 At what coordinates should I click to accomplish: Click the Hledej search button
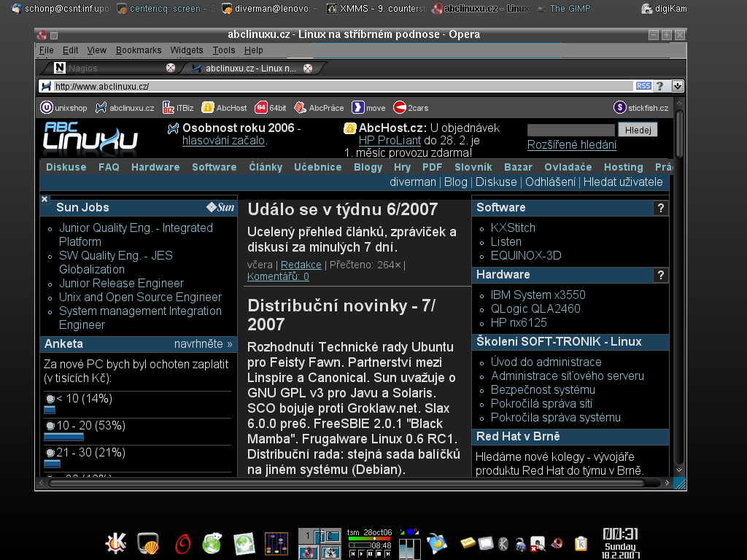(x=638, y=130)
